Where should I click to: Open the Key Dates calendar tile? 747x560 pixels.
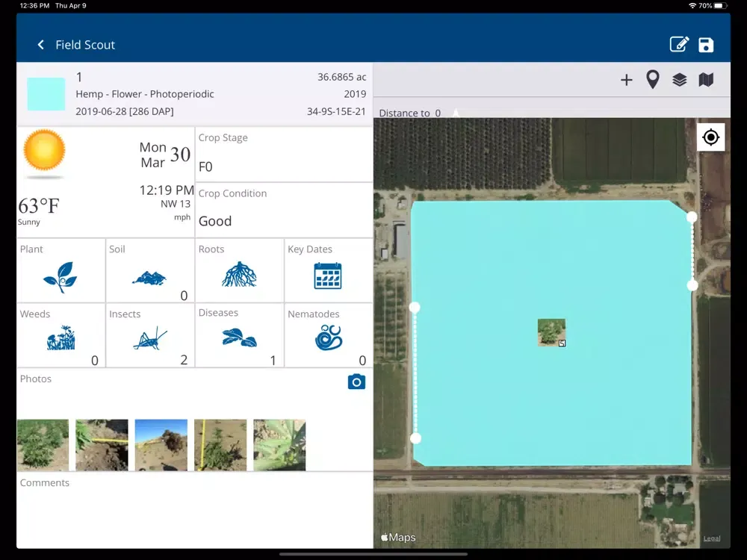click(328, 270)
